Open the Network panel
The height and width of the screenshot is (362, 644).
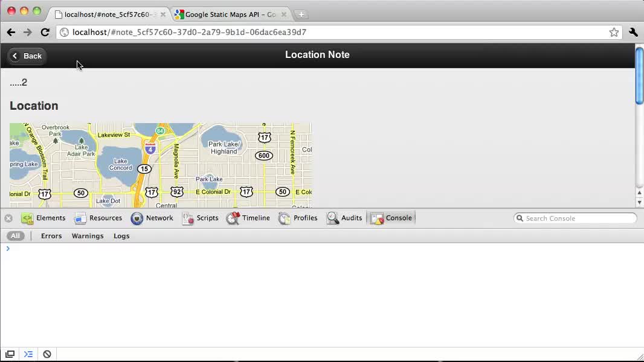(x=159, y=218)
